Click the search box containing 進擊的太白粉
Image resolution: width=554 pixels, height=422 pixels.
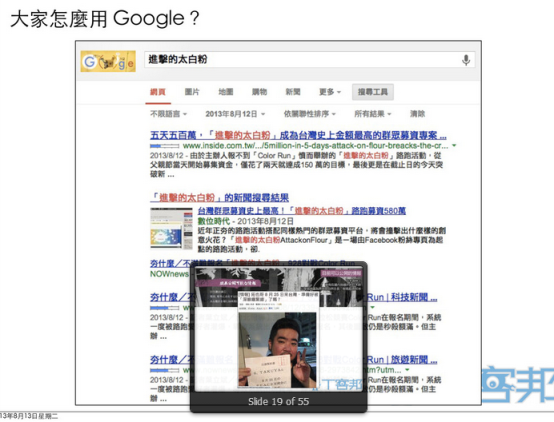[x=310, y=59]
